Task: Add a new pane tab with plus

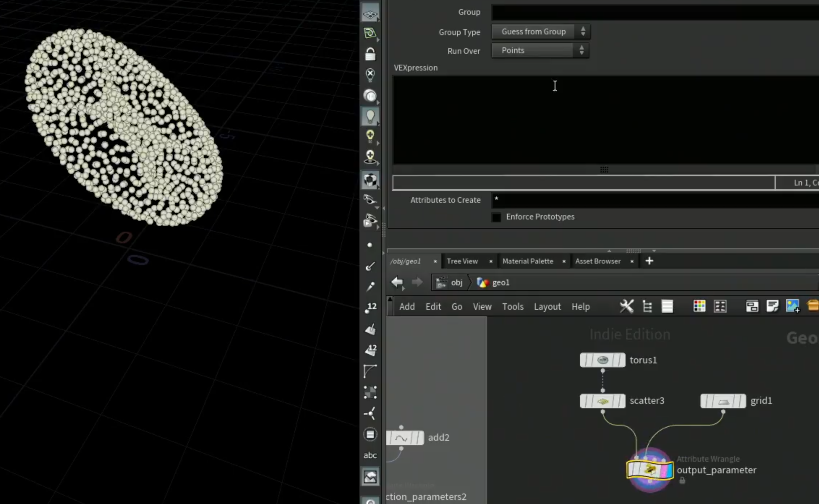Action: coord(649,261)
